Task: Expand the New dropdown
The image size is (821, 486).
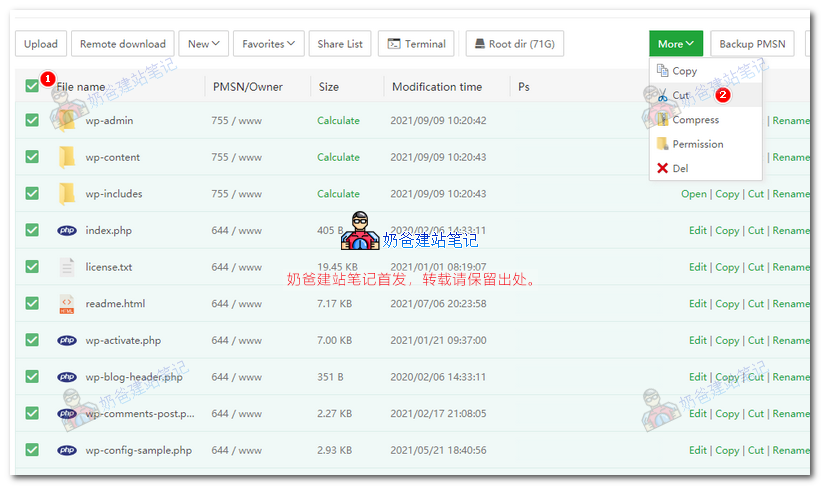Action: point(203,43)
